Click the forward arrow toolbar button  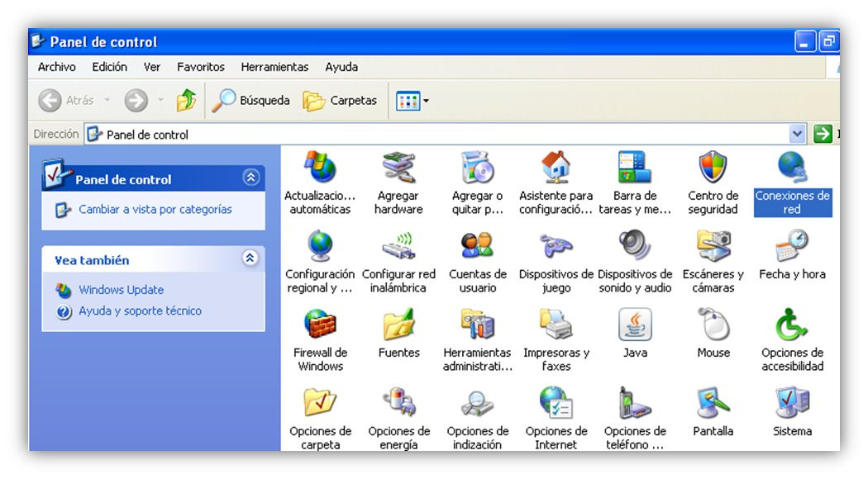[x=136, y=101]
